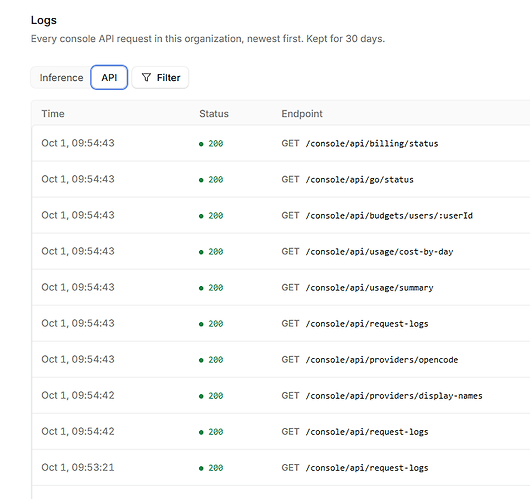Open the /console/api/billing/status log row
Image resolution: width=530 pixels, height=499 pixels.
(281, 143)
